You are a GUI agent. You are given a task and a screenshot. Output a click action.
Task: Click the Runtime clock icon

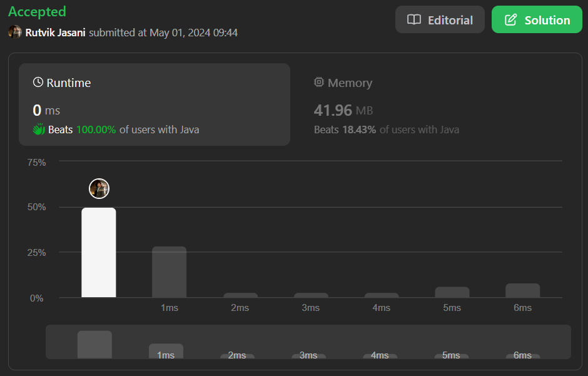[38, 83]
